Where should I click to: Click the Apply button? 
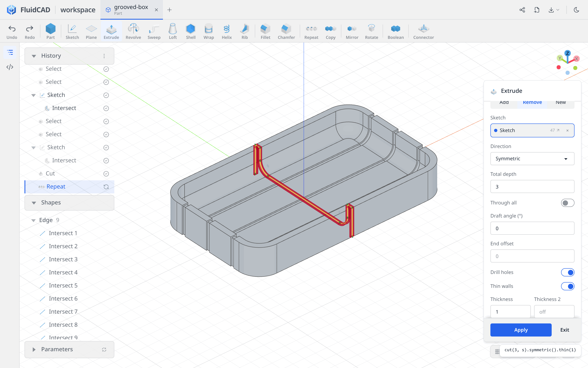click(521, 330)
